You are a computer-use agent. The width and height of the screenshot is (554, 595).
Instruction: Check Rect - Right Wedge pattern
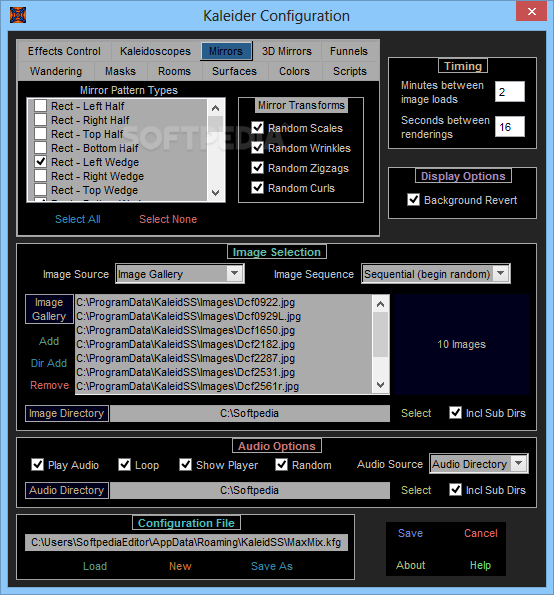pos(41,176)
